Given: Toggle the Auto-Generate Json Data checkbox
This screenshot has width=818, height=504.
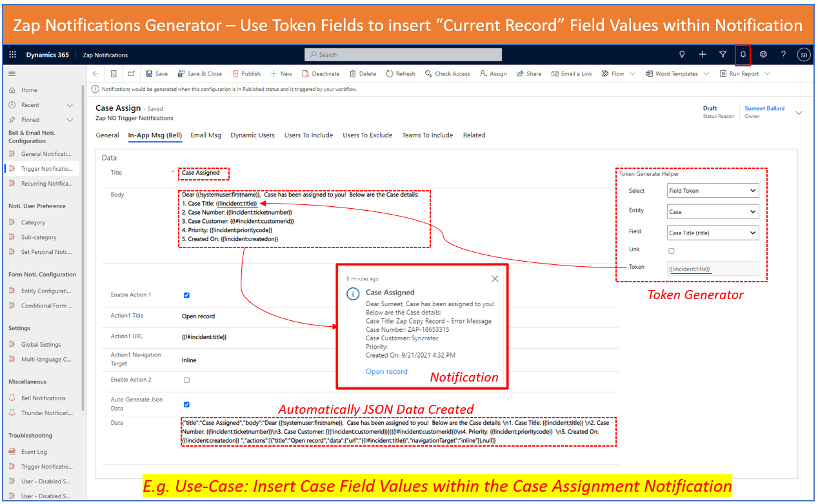Looking at the screenshot, I should pos(186,405).
